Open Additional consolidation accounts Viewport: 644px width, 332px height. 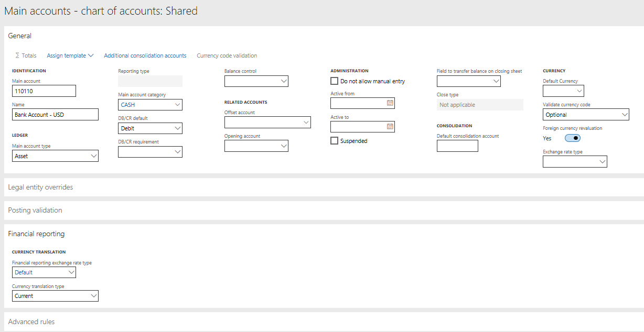pos(145,56)
